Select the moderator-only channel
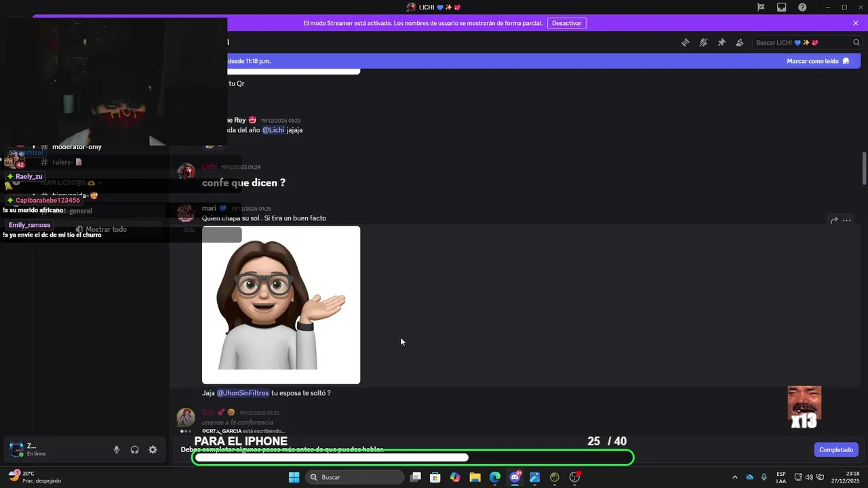 coord(77,147)
